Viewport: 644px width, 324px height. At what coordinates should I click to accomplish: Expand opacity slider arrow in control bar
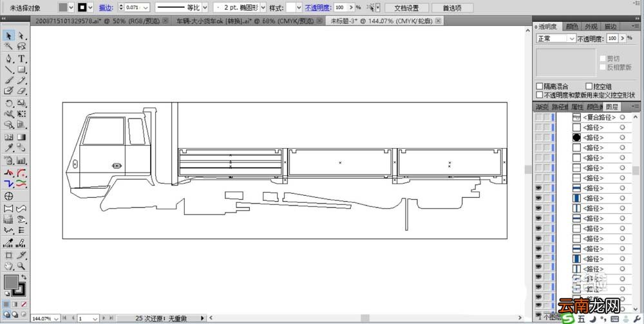351,7
